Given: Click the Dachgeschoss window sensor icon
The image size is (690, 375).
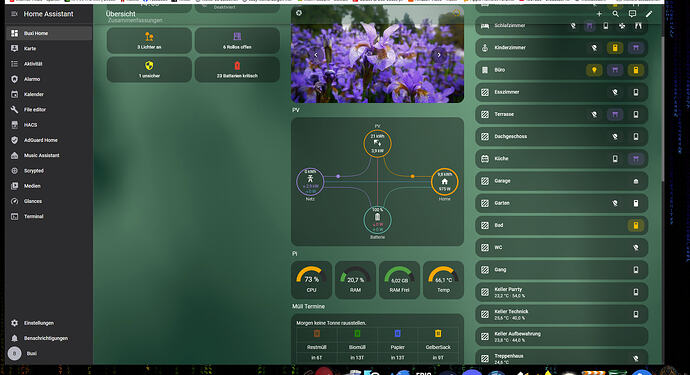Looking at the screenshot, I should [636, 137].
